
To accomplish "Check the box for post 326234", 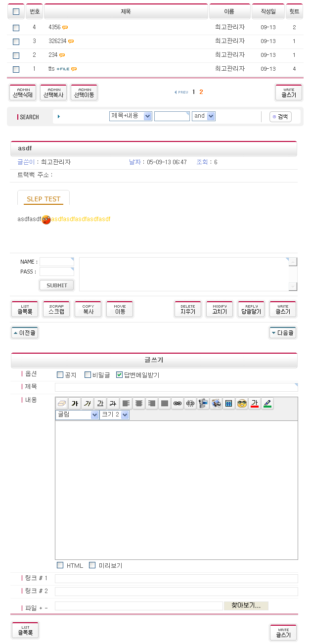I will click(x=16, y=42).
